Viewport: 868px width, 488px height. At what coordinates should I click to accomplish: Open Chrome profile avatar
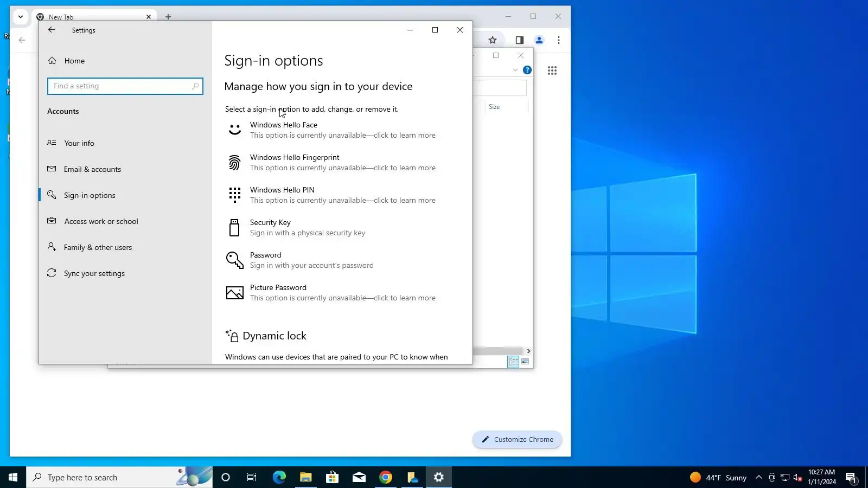539,40
